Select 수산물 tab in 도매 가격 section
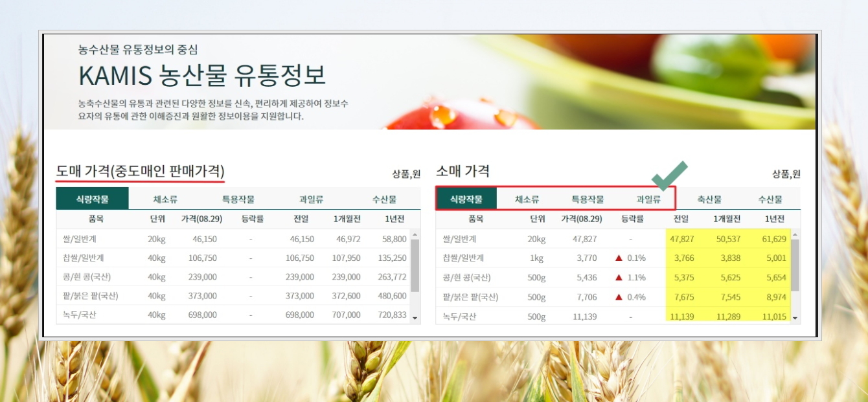 coord(384,199)
